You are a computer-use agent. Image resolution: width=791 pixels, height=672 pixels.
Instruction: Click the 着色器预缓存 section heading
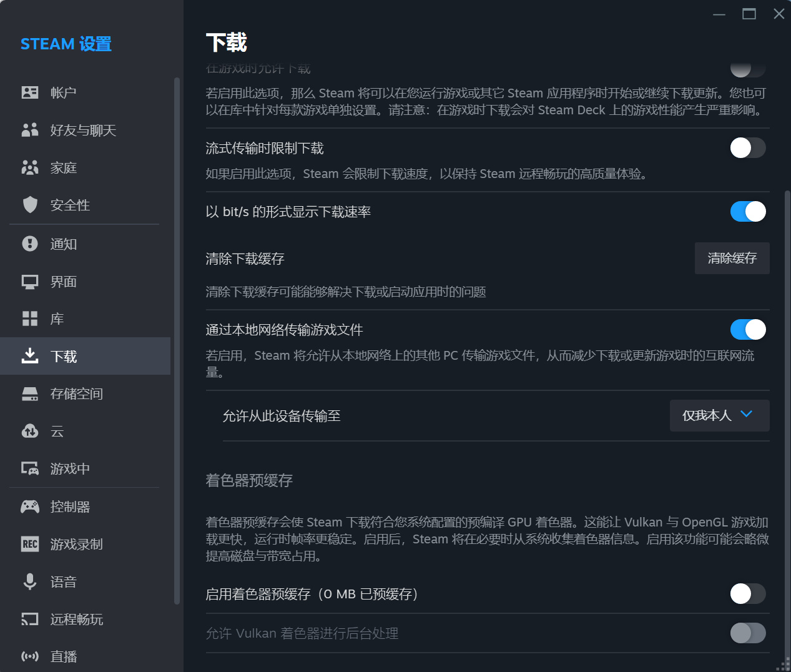click(249, 480)
